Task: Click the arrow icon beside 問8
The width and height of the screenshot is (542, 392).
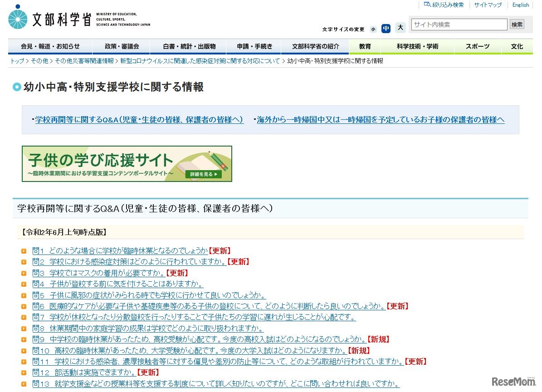Action: [x=24, y=328]
